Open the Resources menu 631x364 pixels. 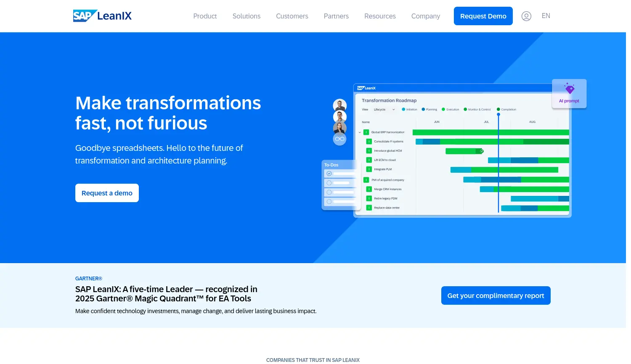[x=380, y=16]
